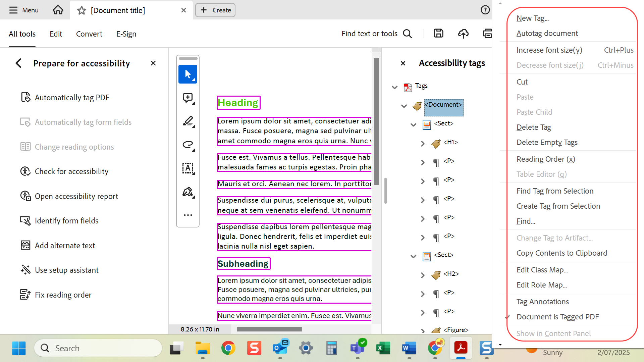Open Fix reading order
644x362 pixels.
56,295
